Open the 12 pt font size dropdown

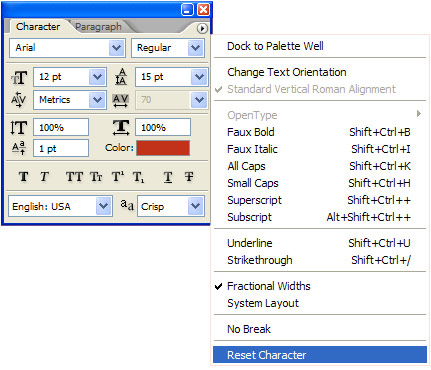(x=97, y=77)
